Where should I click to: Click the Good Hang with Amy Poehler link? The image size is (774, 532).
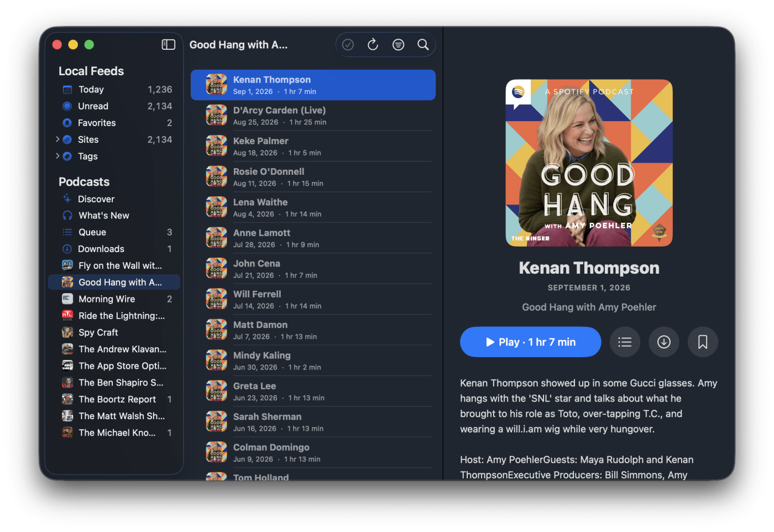pos(589,307)
